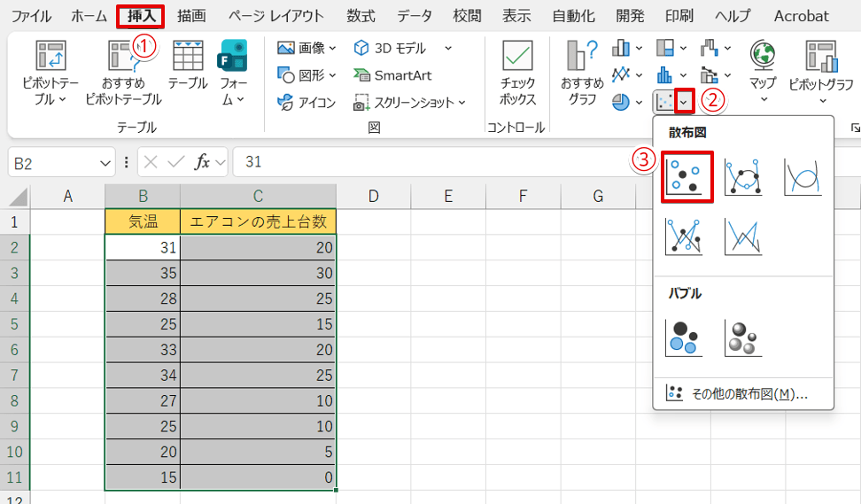Choose scatter with straight lines and markers
This screenshot has width=861, height=504.
coord(684,236)
